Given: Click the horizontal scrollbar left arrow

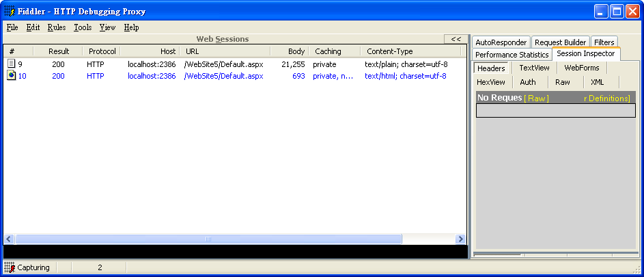Looking at the screenshot, I should 9,239.
